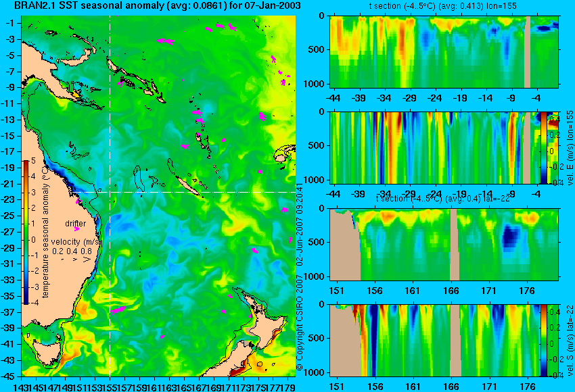Viewport: 575px width, 392px height.
Task: Click the horizontal dashed white line at lat -22
Action: [183, 193]
